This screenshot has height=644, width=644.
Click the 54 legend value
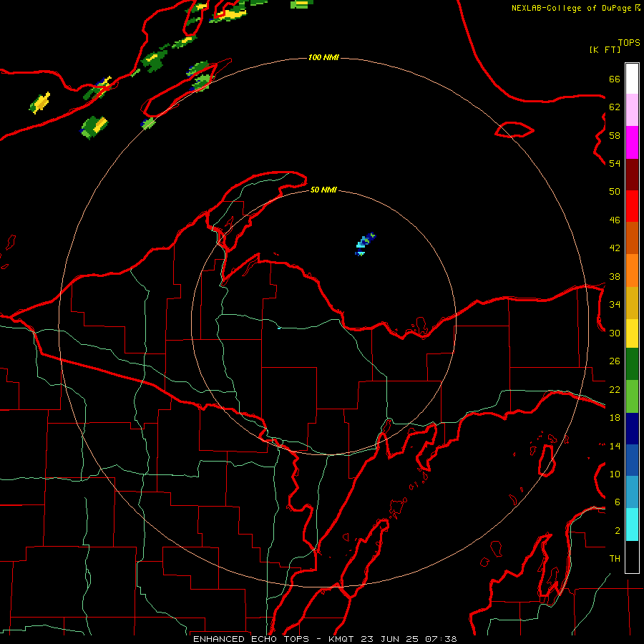(x=615, y=163)
